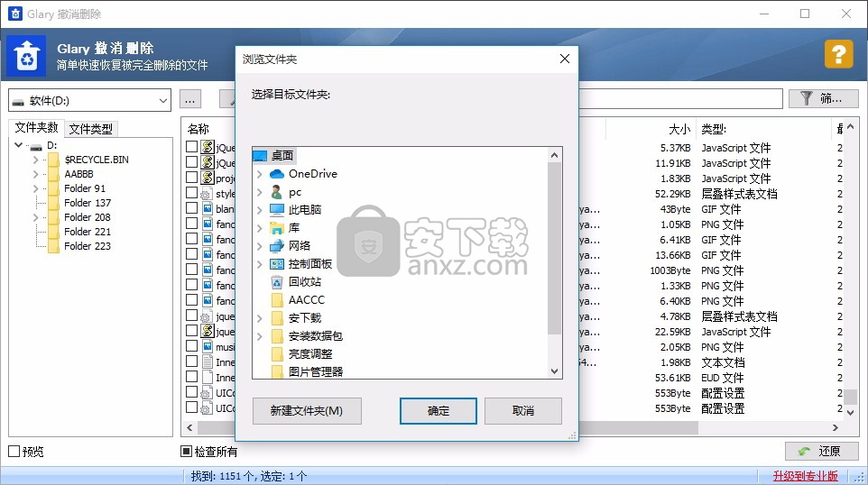
Task: Open the yellow help question mark icon
Action: coord(838,54)
